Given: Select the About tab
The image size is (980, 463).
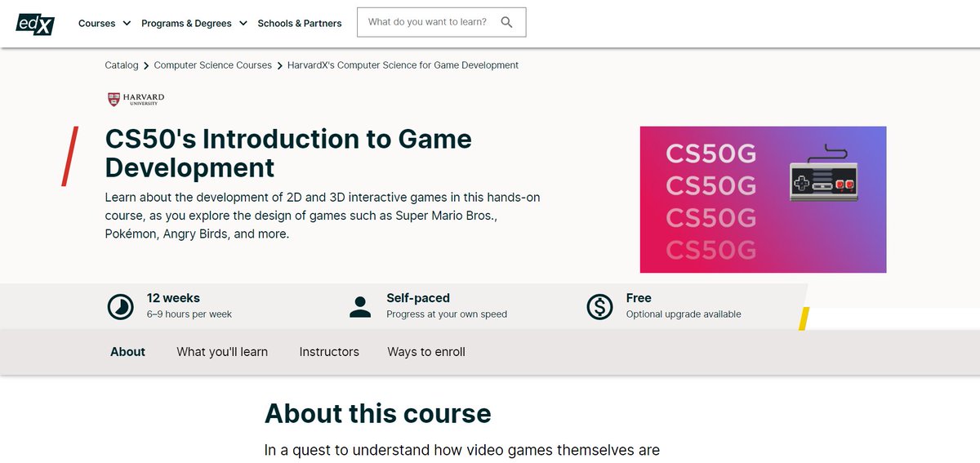Looking at the screenshot, I should [127, 352].
